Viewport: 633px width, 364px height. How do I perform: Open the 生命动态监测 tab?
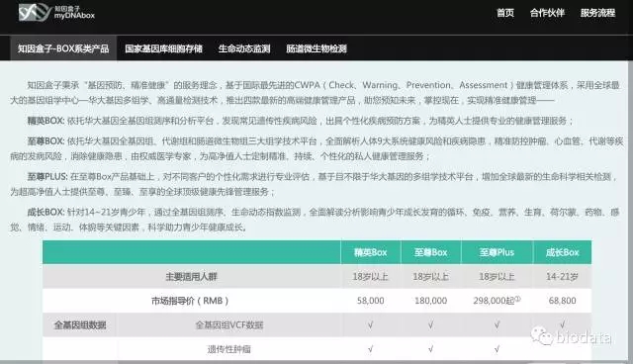244,48
